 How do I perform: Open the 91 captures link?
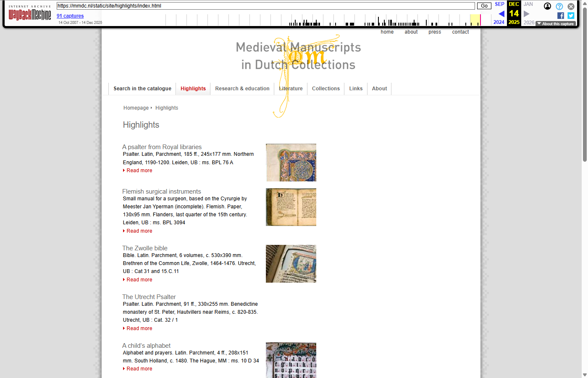(70, 16)
